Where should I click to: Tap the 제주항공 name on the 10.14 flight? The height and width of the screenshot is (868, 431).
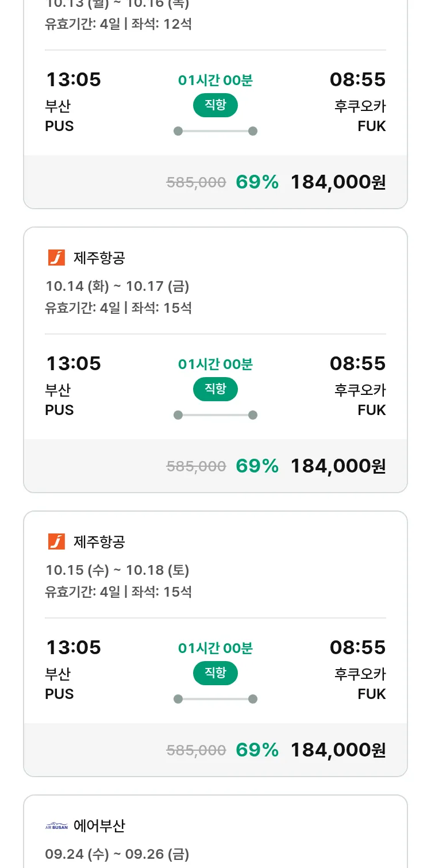(99, 258)
